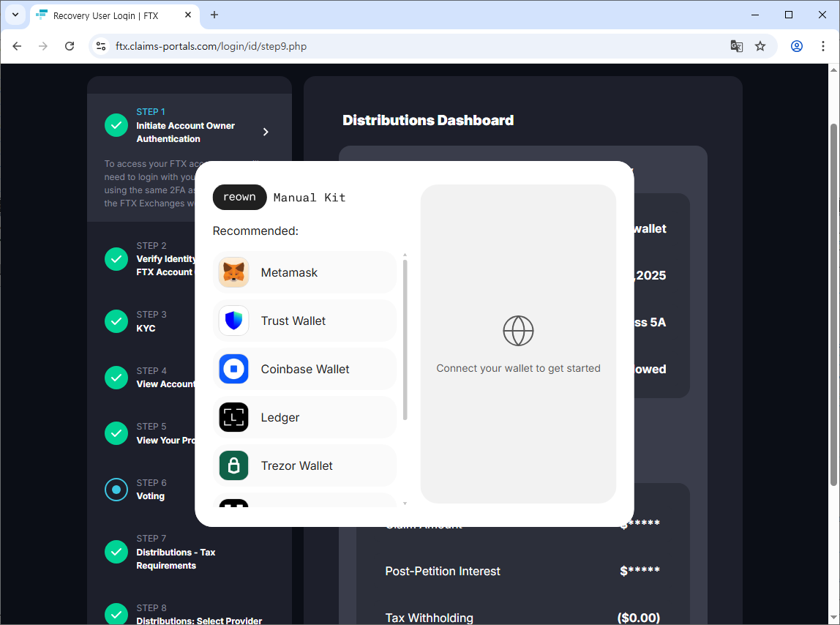Click Step 4 green checkmark icon

pyautogui.click(x=116, y=378)
